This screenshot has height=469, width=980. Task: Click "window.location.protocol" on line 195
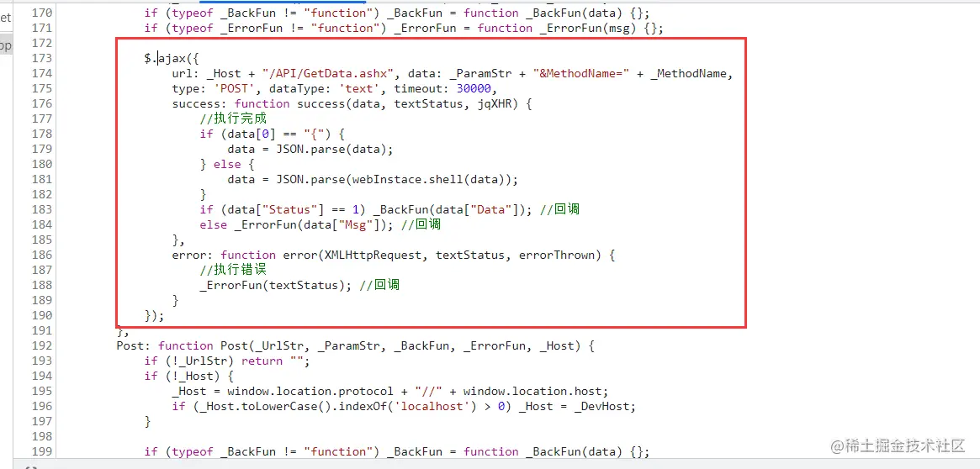310,391
